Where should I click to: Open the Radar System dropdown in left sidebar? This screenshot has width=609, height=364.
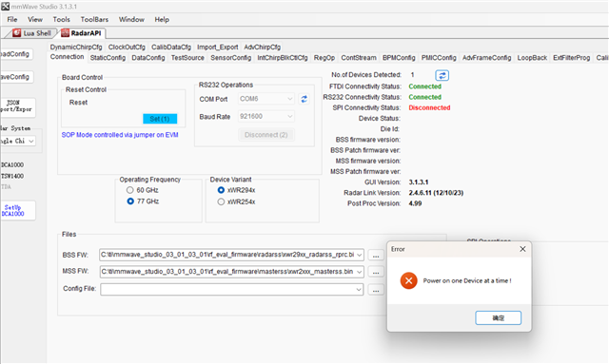[x=31, y=141]
